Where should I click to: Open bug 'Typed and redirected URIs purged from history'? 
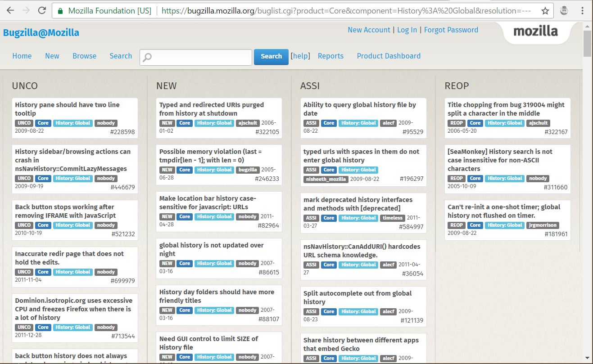[x=212, y=109]
